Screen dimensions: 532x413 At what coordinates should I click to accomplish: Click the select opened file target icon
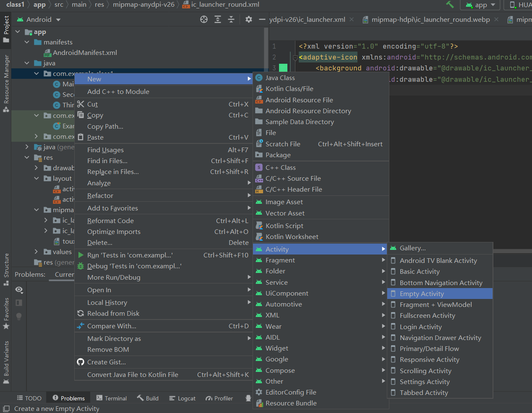click(x=204, y=19)
